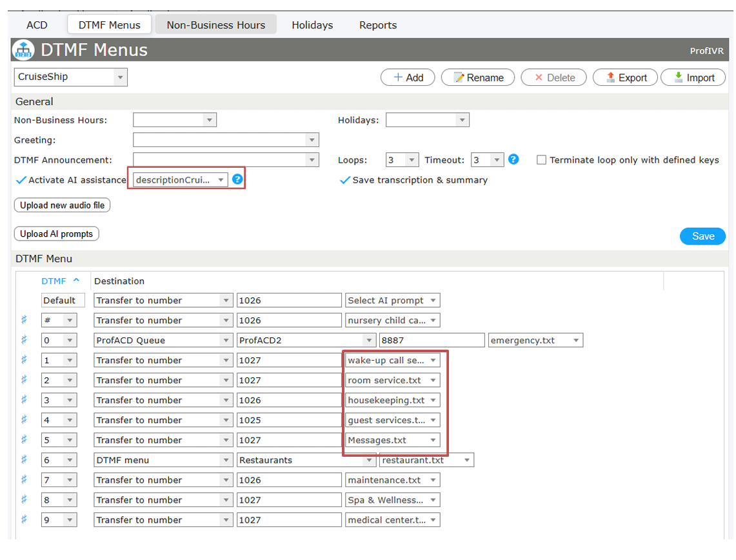Click the hash icon on row 9
Screen dimensions: 736x560
coord(24,519)
